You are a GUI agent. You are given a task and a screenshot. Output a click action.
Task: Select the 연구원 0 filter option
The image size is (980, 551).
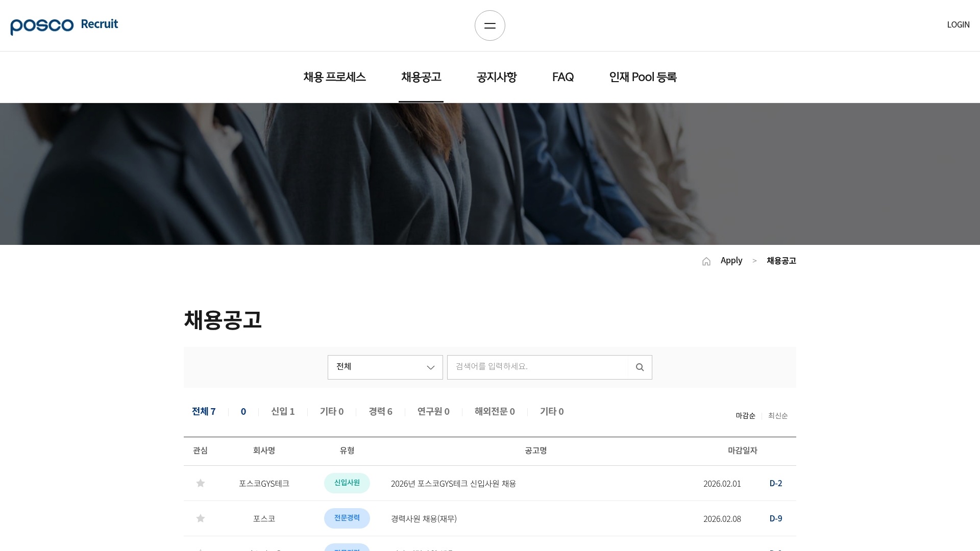[x=432, y=412]
